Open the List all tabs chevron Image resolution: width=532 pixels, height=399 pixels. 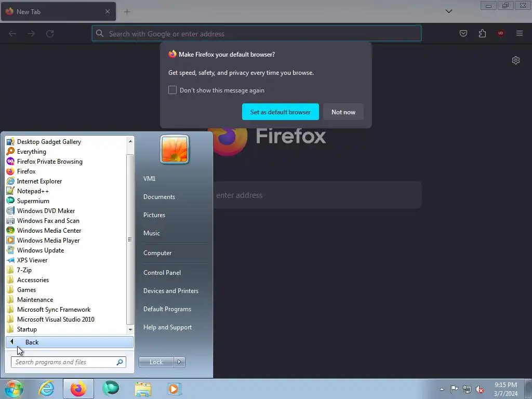[449, 11]
